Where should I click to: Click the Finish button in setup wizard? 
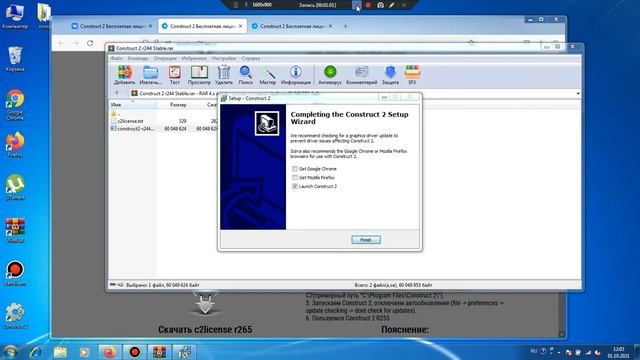(x=366, y=240)
